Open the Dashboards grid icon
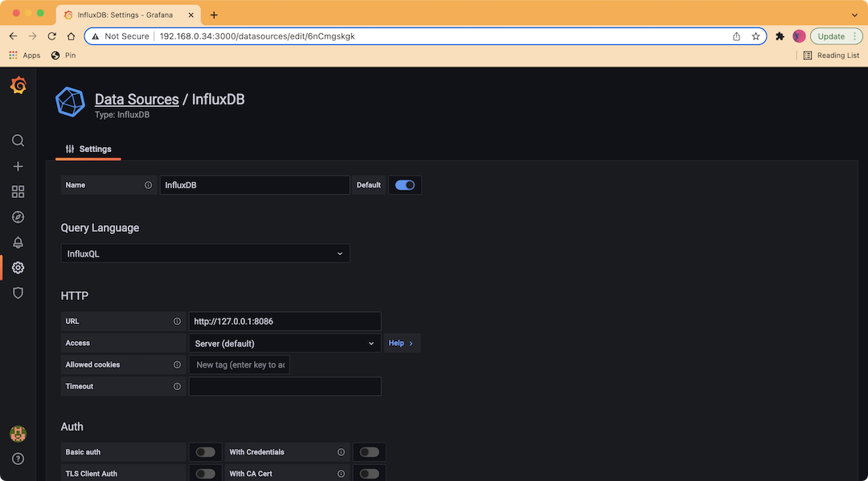Screen dimensions: 868x481 (x=18, y=191)
